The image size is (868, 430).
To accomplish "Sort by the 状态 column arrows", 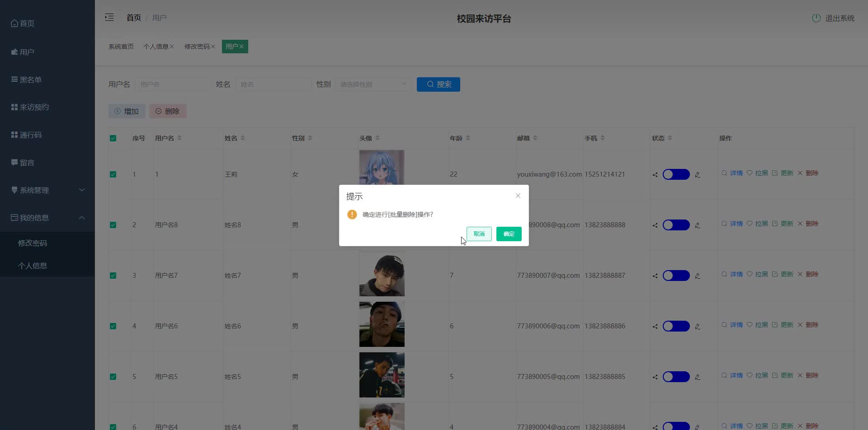I will click(x=670, y=138).
